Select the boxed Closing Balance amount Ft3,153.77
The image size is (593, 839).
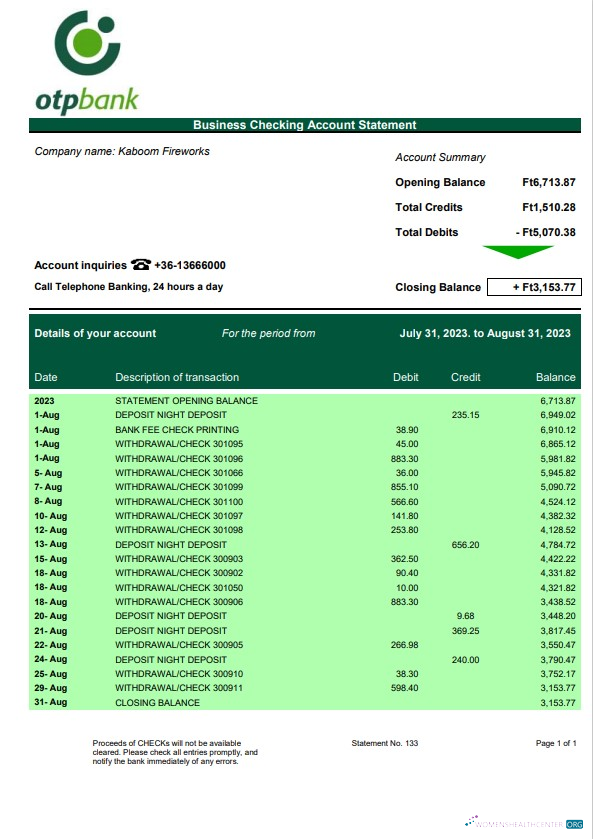coord(534,287)
